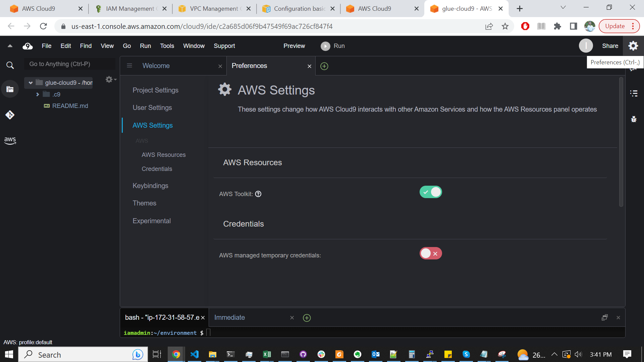Screen dimensions: 644x362
Task: Toggle AWS Toolkit switch off
Action: (x=431, y=192)
